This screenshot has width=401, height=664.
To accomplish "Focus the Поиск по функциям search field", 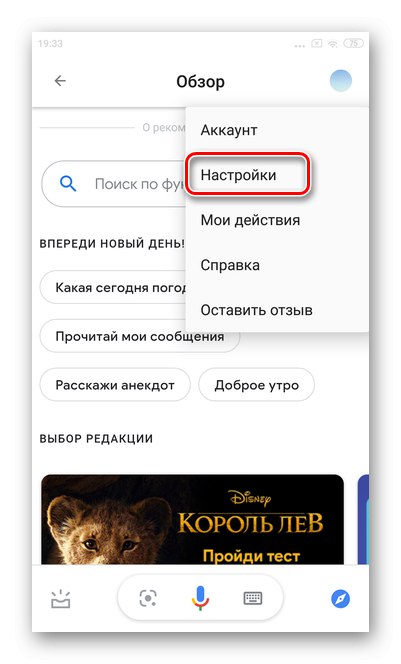I will (114, 184).
